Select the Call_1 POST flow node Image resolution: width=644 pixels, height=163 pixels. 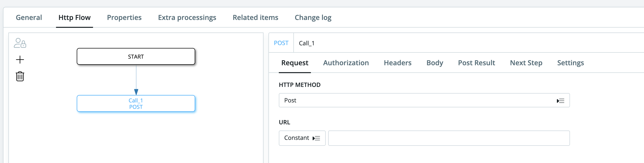click(x=136, y=104)
